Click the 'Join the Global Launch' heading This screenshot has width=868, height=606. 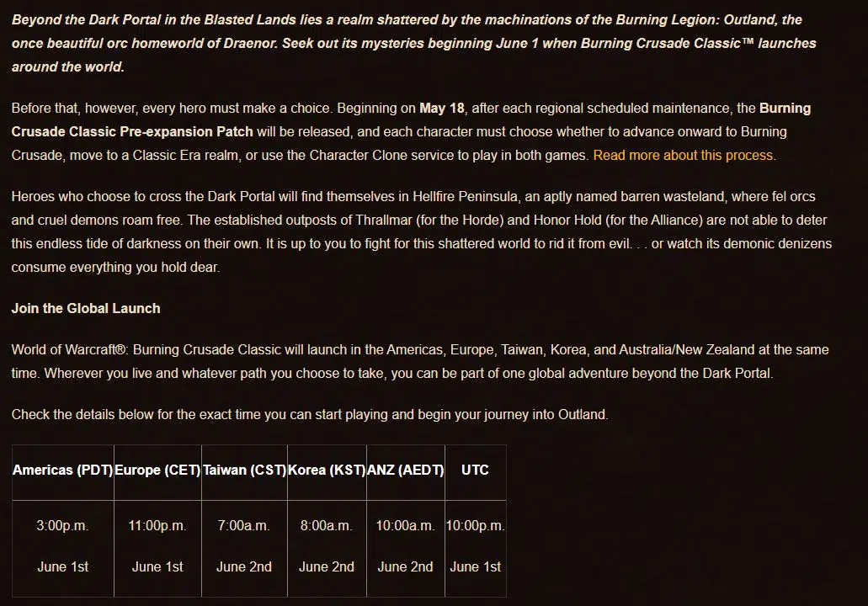pyautogui.click(x=86, y=308)
